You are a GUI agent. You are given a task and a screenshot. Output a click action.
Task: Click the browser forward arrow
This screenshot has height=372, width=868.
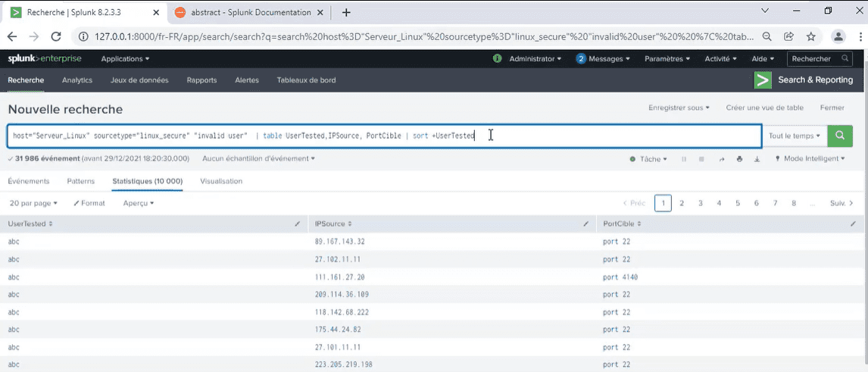click(34, 36)
